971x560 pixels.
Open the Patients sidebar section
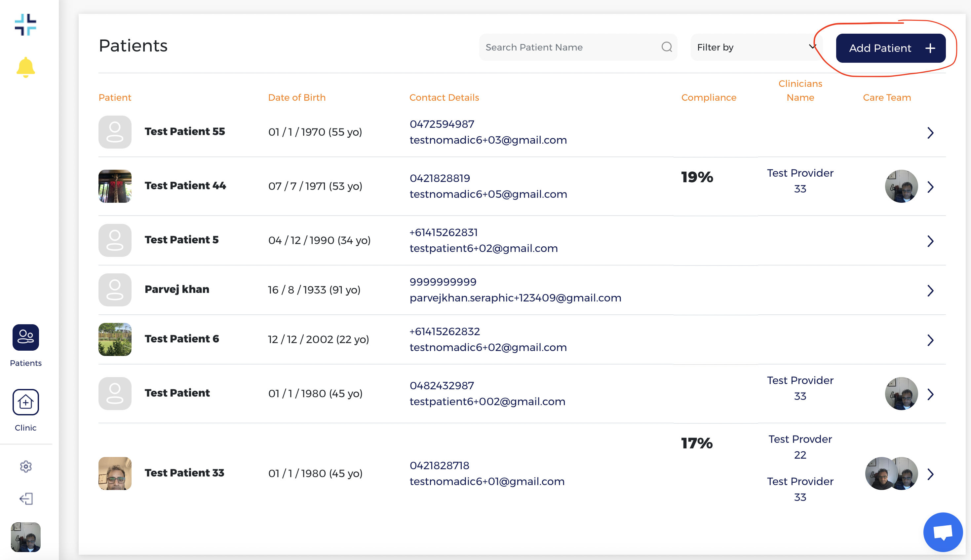(x=25, y=337)
